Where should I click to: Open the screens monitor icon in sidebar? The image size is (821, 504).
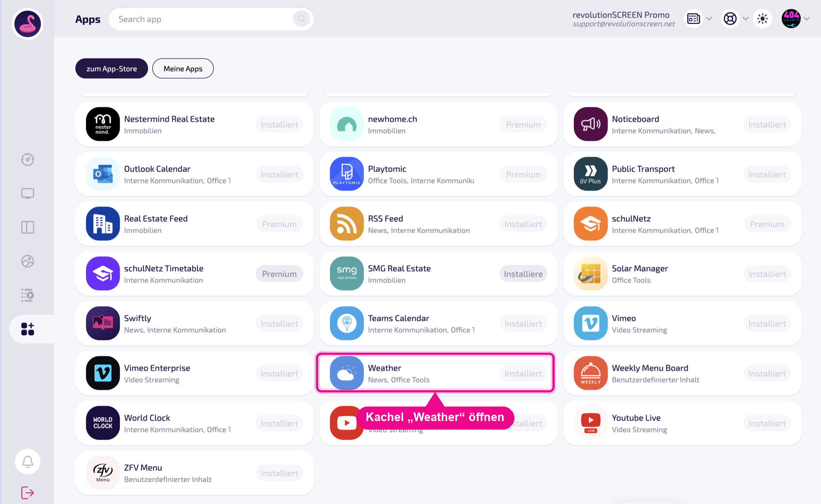pyautogui.click(x=27, y=193)
